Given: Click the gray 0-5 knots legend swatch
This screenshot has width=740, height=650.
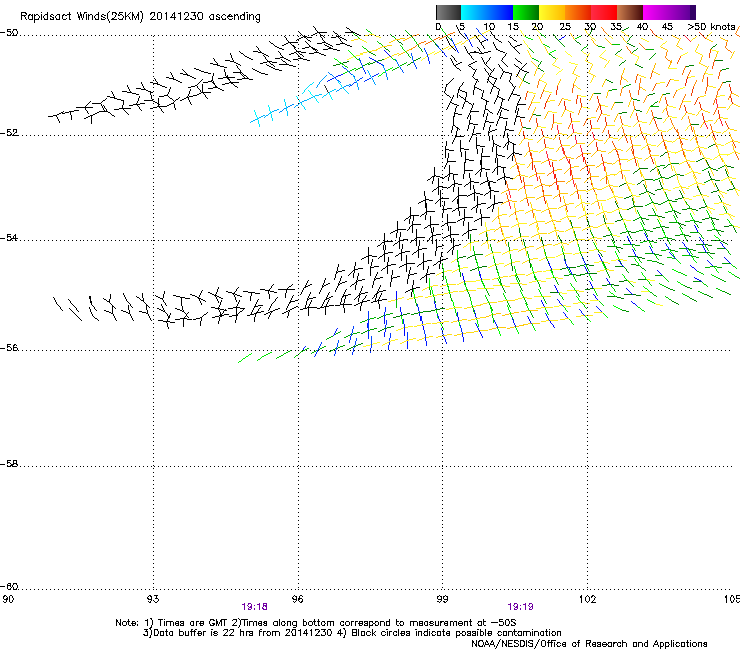Looking at the screenshot, I should [x=448, y=12].
